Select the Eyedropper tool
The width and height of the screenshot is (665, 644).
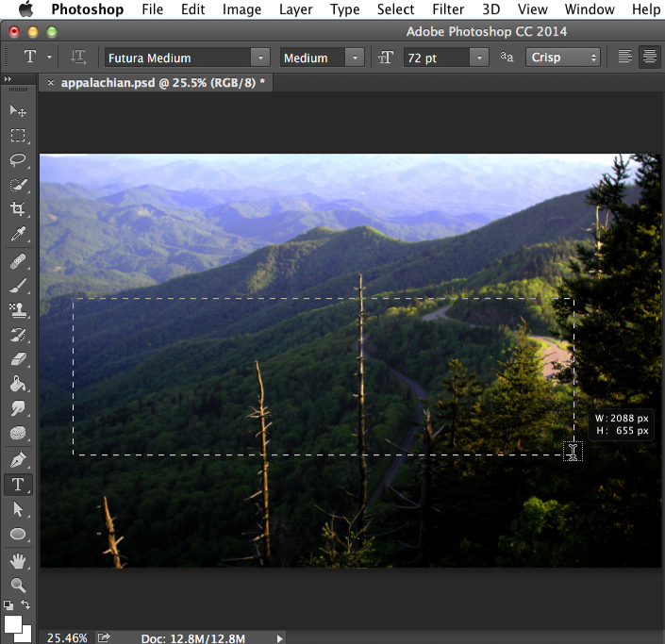18,234
